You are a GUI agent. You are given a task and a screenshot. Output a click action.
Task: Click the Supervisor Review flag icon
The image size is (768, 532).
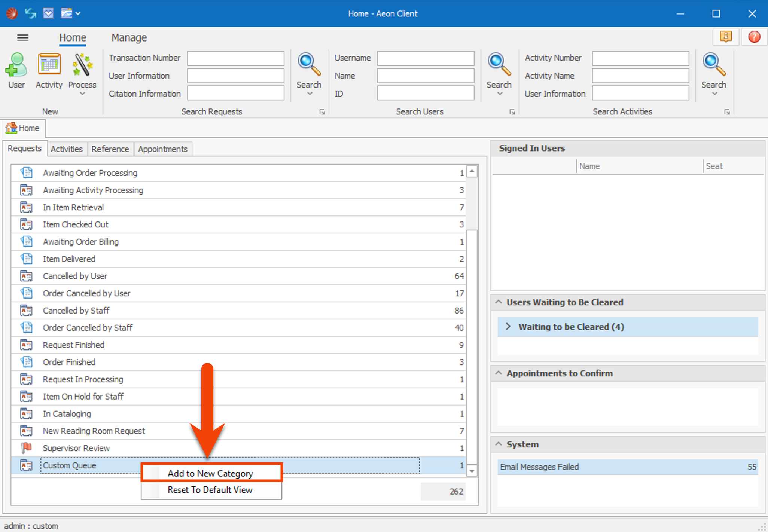(26, 448)
